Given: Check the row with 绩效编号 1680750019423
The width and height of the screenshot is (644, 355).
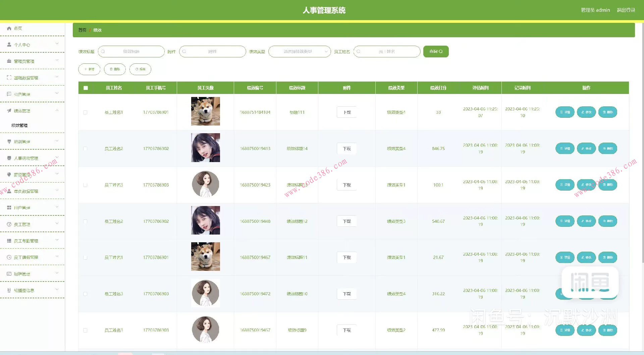Looking at the screenshot, I should click(x=85, y=185).
